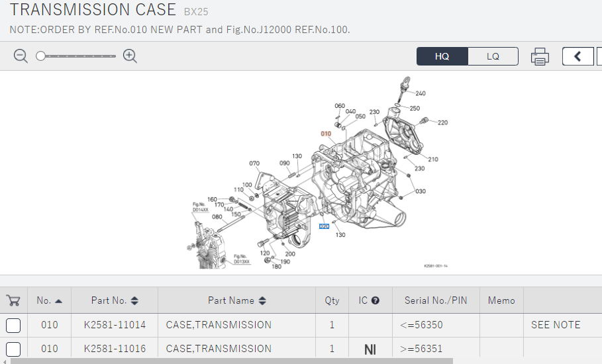
Task: Click the zoom out magnifier icon
Action: tap(21, 56)
